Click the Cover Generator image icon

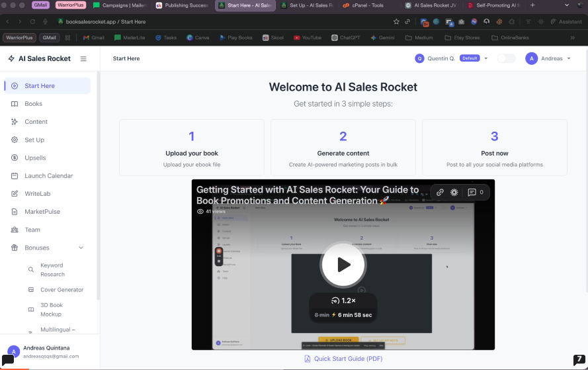click(31, 290)
